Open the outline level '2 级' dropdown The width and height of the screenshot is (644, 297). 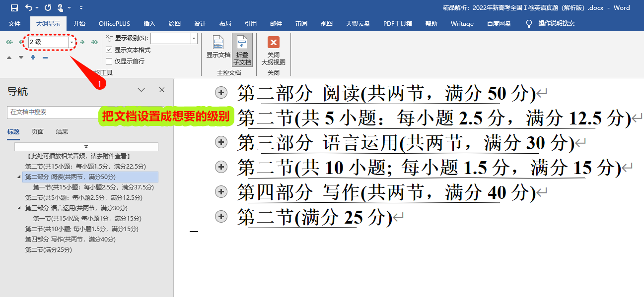tap(72, 43)
